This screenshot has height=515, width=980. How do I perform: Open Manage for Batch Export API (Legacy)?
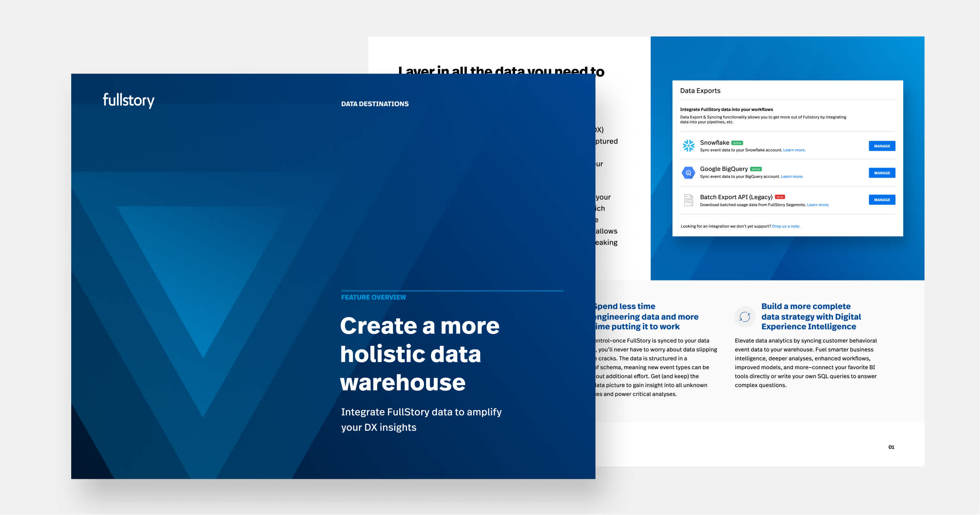coord(882,200)
